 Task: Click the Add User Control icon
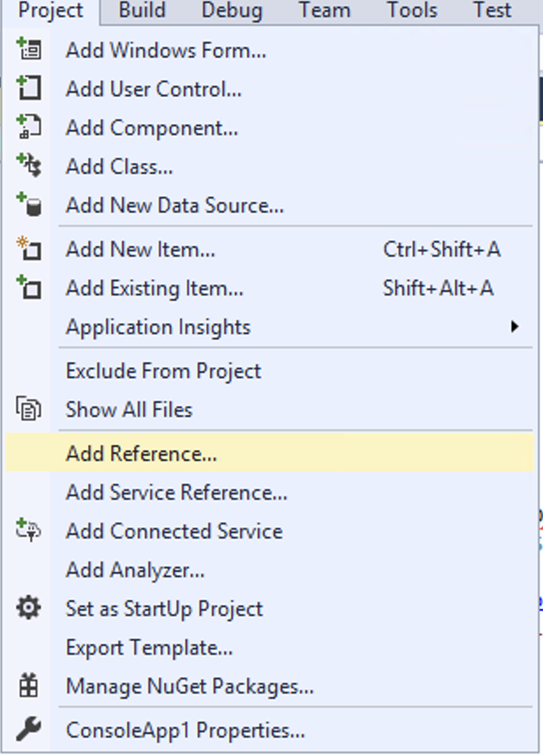[x=28, y=89]
